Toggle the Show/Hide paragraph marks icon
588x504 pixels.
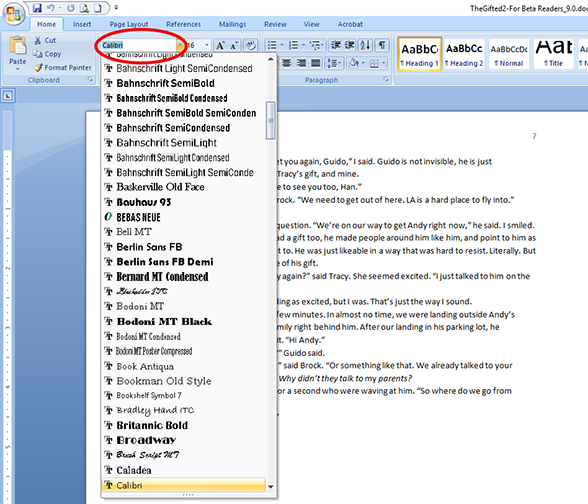click(x=382, y=45)
